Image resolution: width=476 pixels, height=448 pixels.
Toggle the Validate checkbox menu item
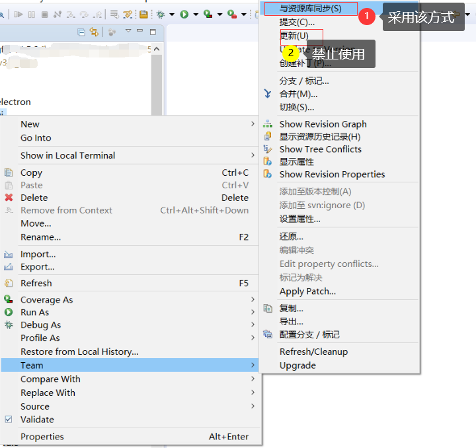point(9,420)
